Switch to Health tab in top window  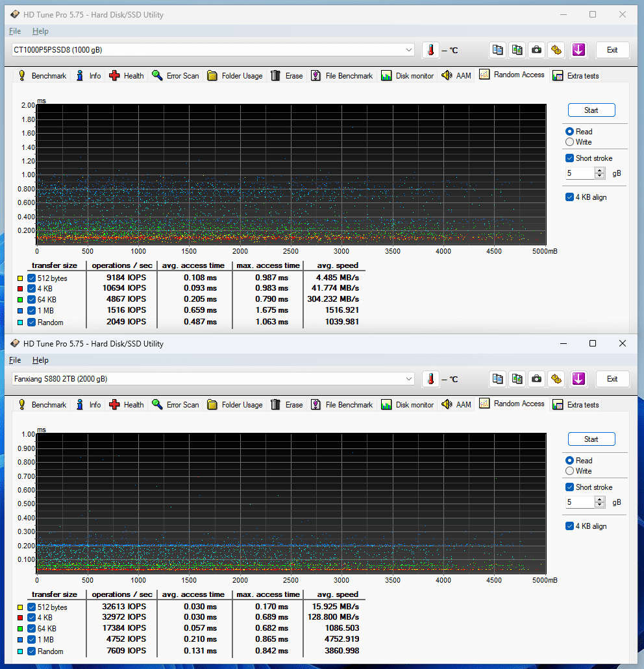click(127, 76)
